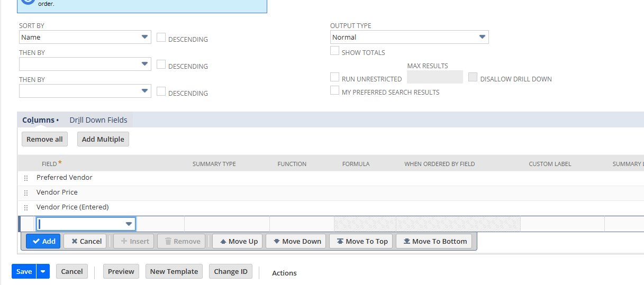Toggle the Run Unrestricted checkbox
The height and width of the screenshot is (285, 644).
pos(334,77)
